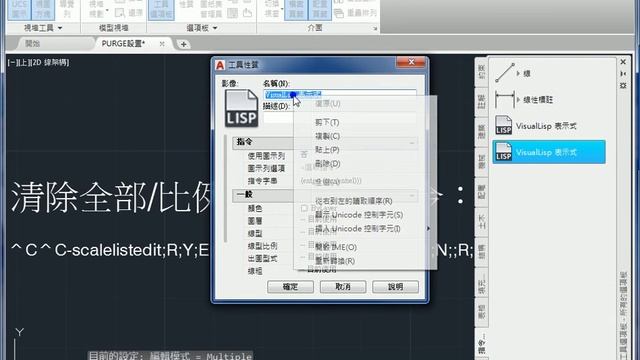Image resolution: width=640 pixels, height=360 pixels.
Task: Click the 配置頁籤 ribbon button
Action: pyautogui.click(x=319, y=9)
